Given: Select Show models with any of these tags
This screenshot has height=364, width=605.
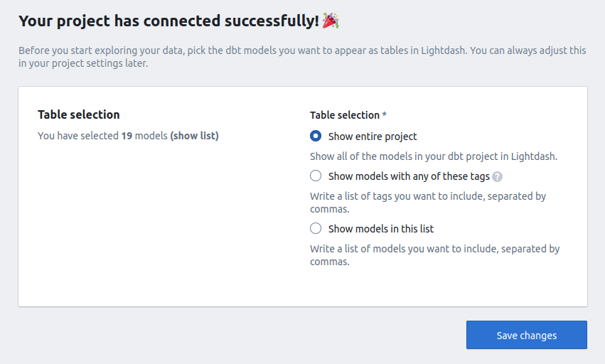Looking at the screenshot, I should [x=316, y=176].
